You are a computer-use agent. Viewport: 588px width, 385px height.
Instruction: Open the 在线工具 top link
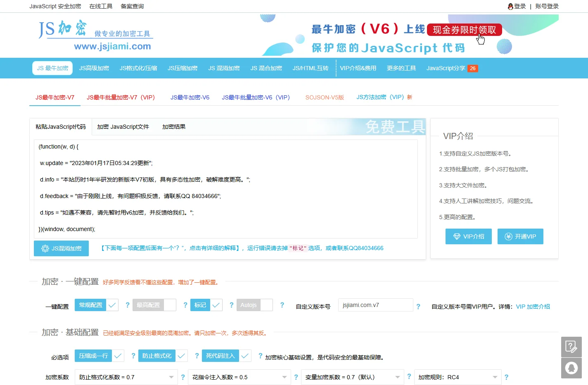tap(101, 6)
